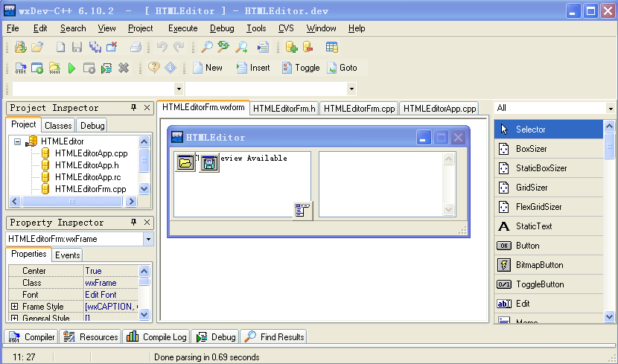Viewport: 618px width, 364px height.
Task: Click the Project Options icon
Action: pyautogui.click(x=332, y=48)
